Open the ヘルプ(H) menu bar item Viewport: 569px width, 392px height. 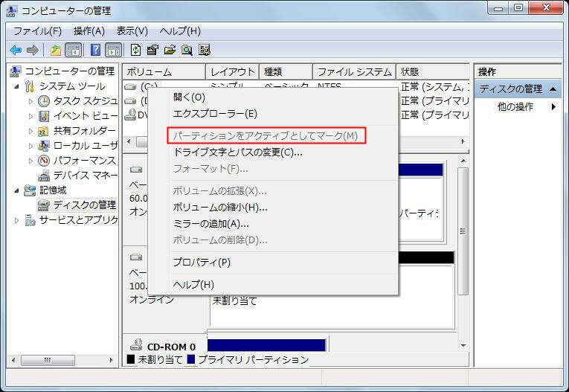tap(180, 31)
